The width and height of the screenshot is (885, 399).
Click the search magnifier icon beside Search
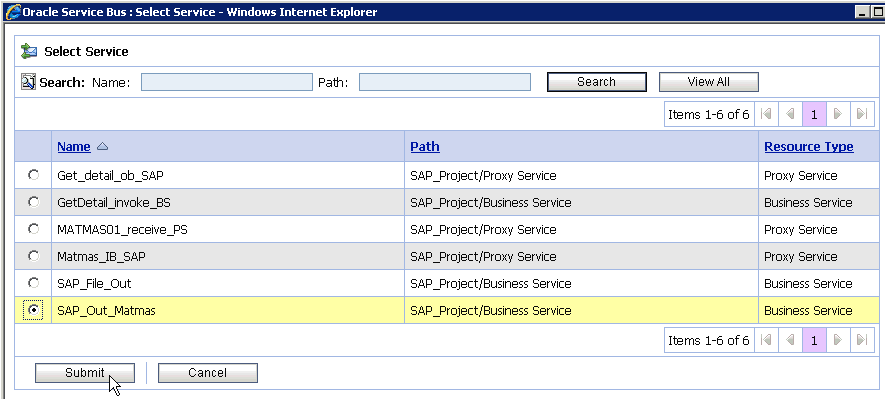[28, 82]
